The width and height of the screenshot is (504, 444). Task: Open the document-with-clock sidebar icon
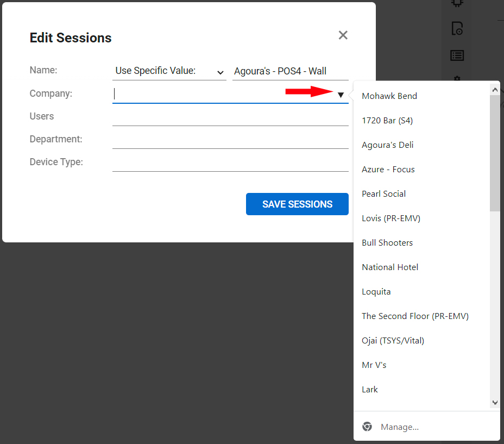[457, 29]
